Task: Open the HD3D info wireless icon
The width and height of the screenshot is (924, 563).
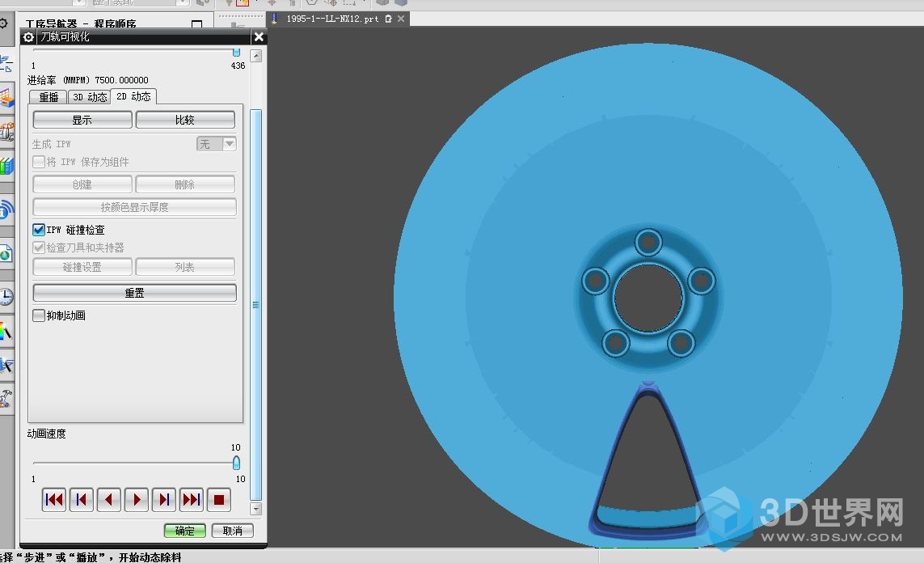Action: pos(6,210)
